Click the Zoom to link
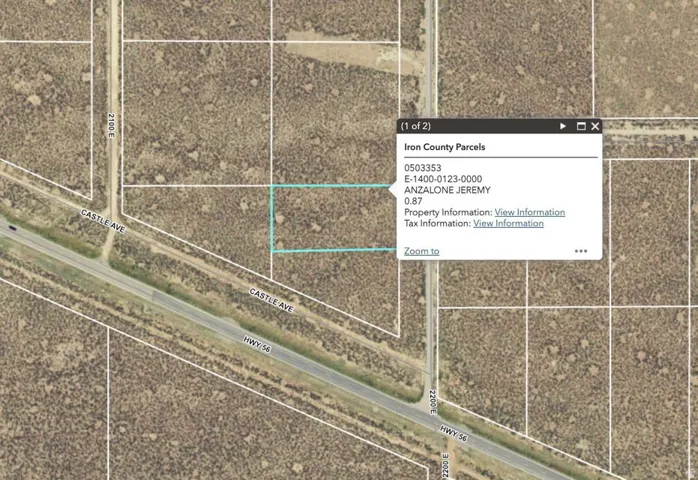698x480 pixels. (422, 251)
